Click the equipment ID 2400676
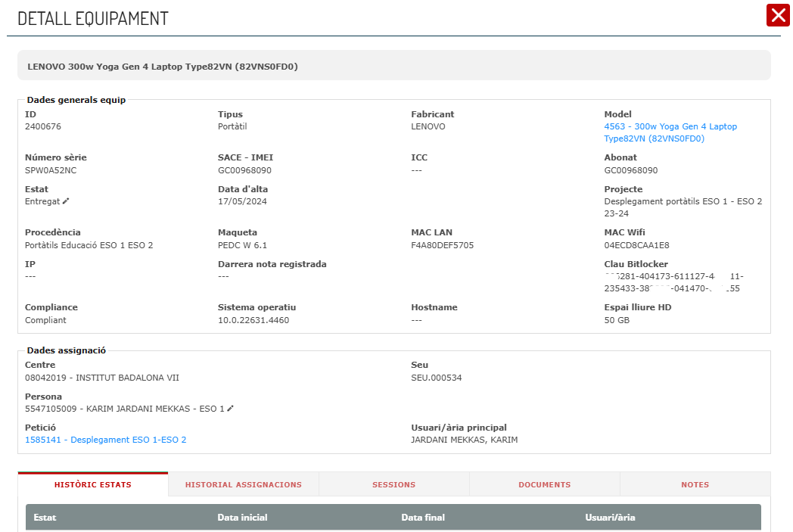 (x=43, y=126)
